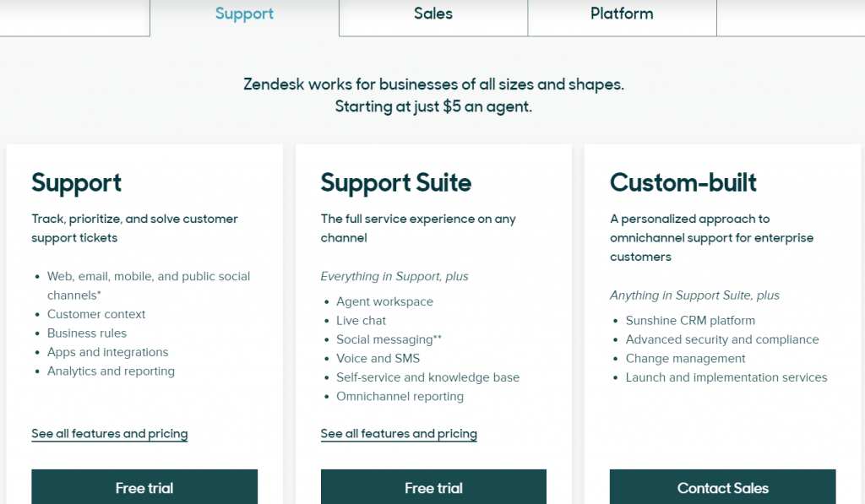Screen dimensions: 865x504
Task: Start Free trial in the Support Suite card
Action: pyautogui.click(x=433, y=487)
